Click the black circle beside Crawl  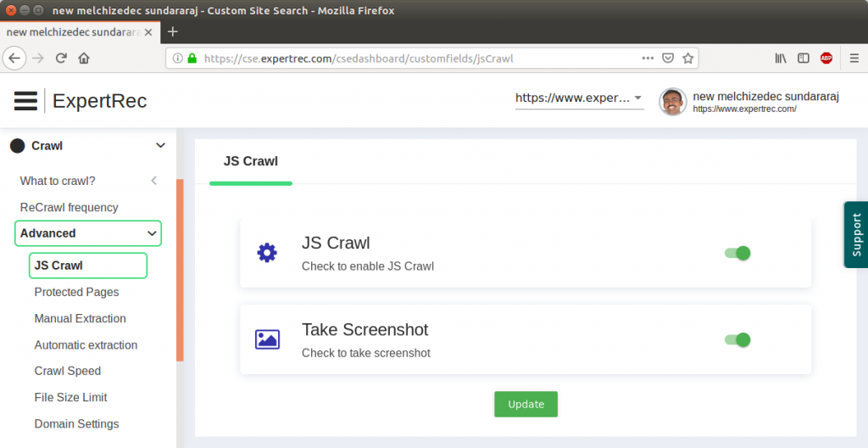pyautogui.click(x=18, y=146)
